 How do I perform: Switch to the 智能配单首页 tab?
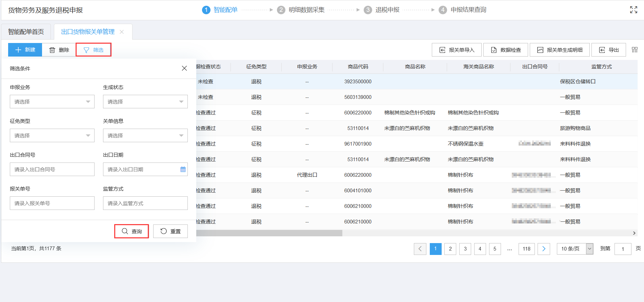(26, 32)
